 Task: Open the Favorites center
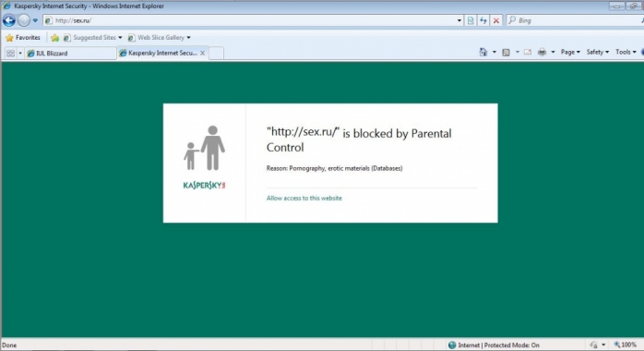pyautogui.click(x=23, y=37)
